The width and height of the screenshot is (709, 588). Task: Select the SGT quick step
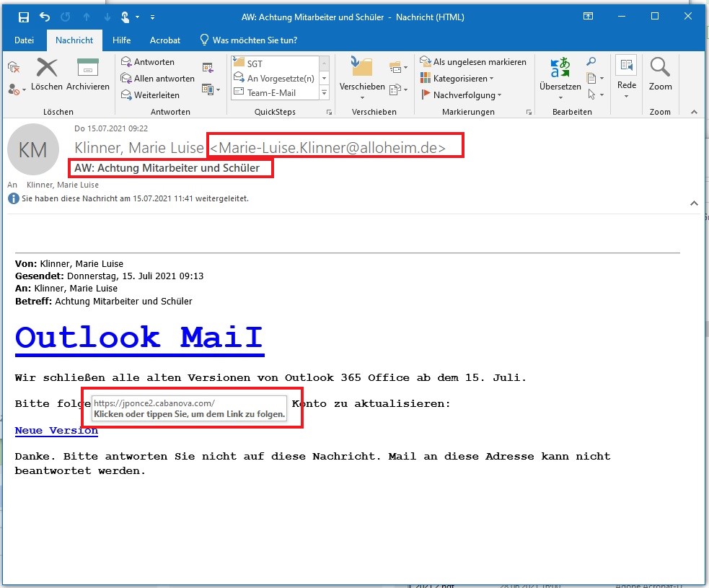[x=276, y=63]
